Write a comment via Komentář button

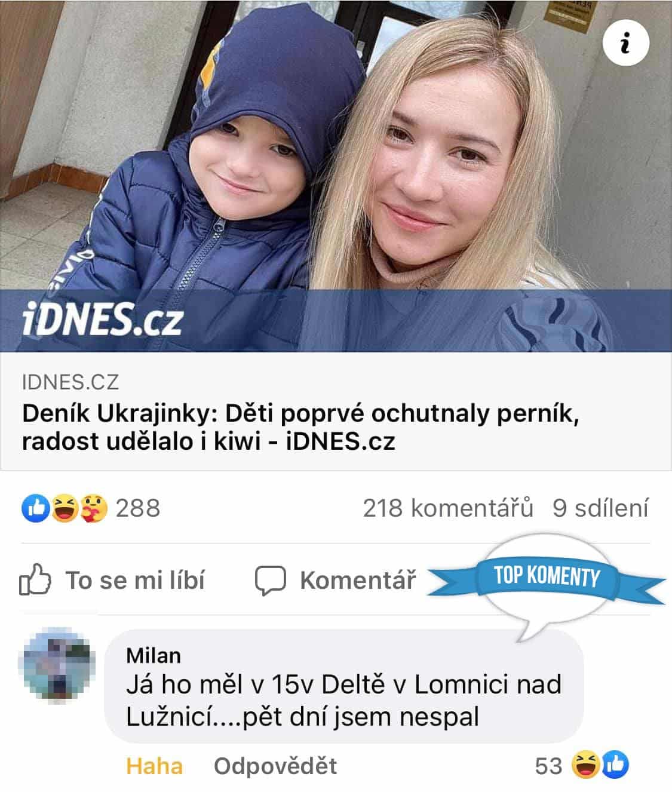(335, 580)
